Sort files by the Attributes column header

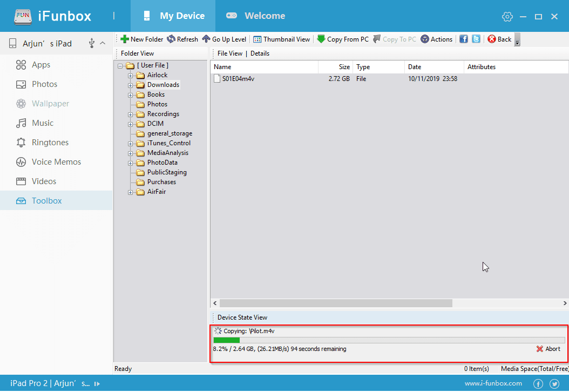pyautogui.click(x=516, y=67)
